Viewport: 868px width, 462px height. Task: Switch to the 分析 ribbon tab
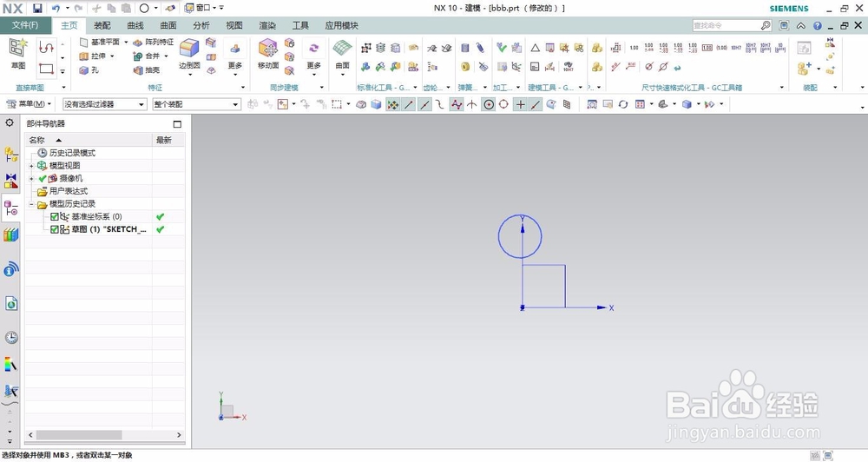coord(201,25)
